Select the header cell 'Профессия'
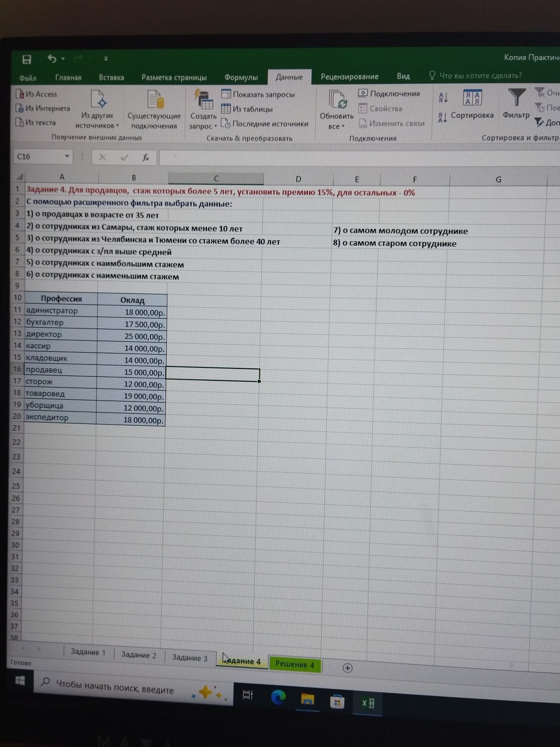 click(61, 298)
